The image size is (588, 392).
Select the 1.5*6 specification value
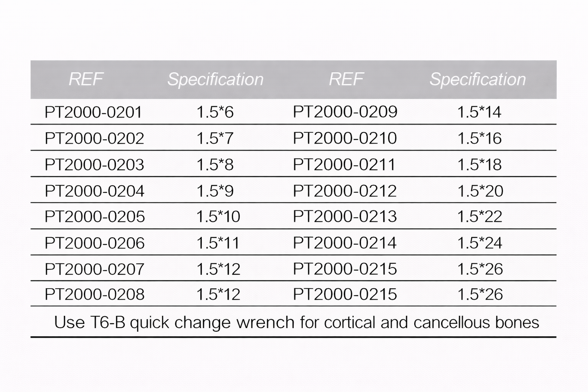[215, 112]
